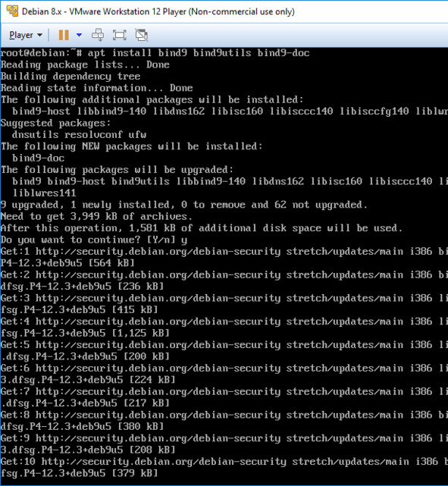
Task: Click the bind9-doc new package entry
Action: [39, 158]
